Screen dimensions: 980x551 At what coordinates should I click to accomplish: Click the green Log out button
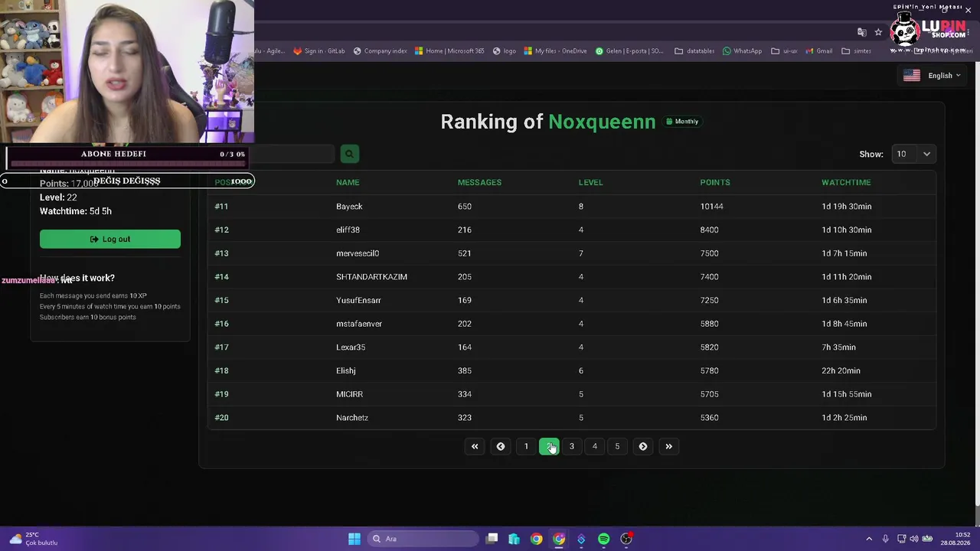pyautogui.click(x=110, y=239)
